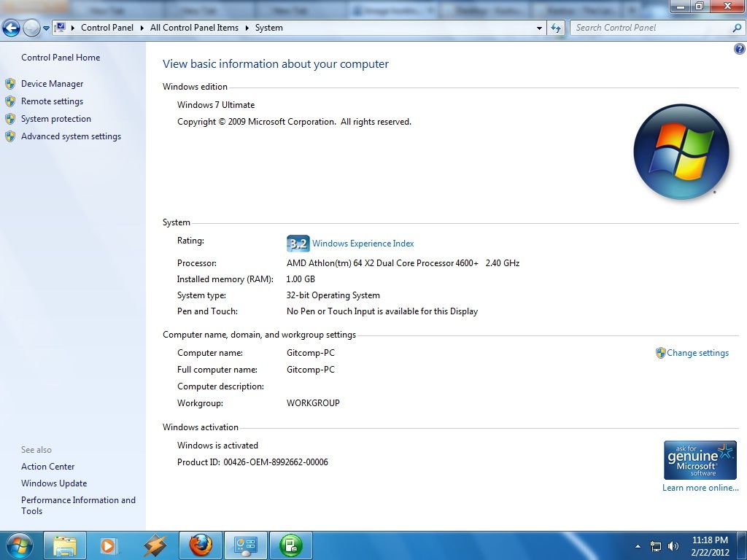Click the search magnifier icon

[737, 28]
